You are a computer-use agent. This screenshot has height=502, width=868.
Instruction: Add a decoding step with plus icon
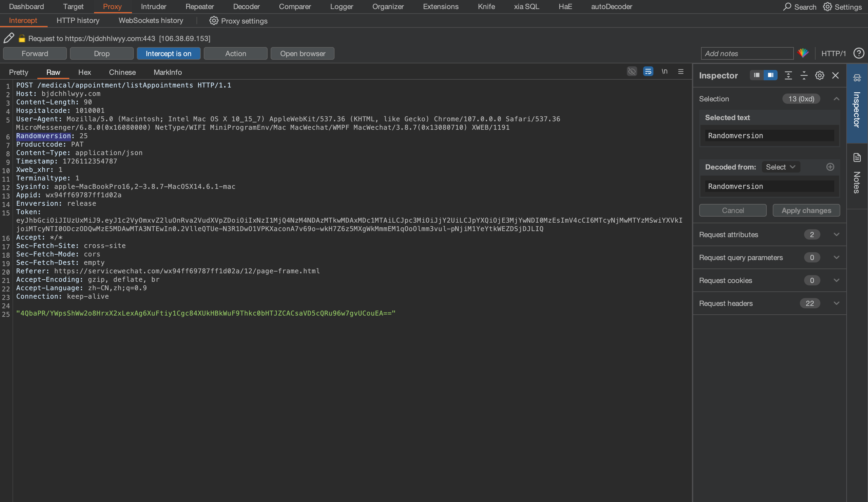(830, 167)
